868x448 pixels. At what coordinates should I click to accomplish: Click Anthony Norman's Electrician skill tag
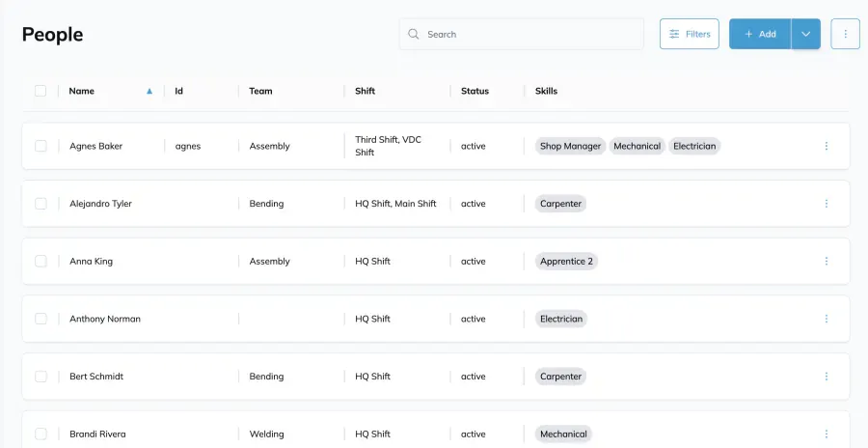pyautogui.click(x=561, y=319)
